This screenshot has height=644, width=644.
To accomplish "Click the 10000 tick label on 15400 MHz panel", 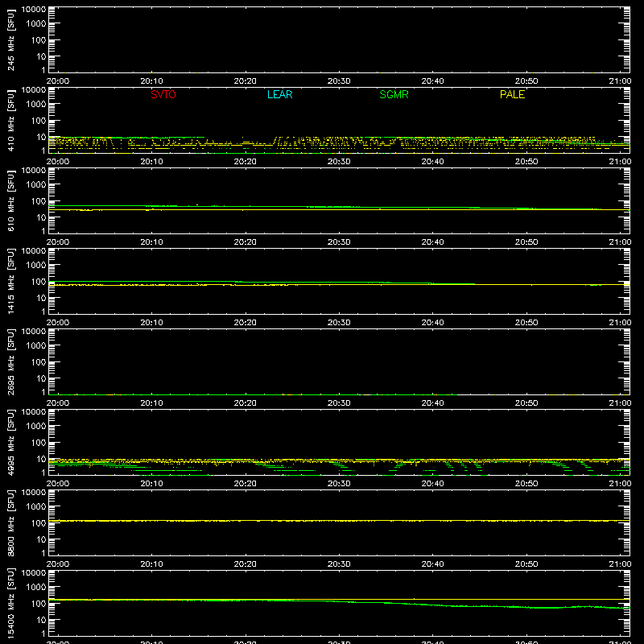I will point(34,573).
